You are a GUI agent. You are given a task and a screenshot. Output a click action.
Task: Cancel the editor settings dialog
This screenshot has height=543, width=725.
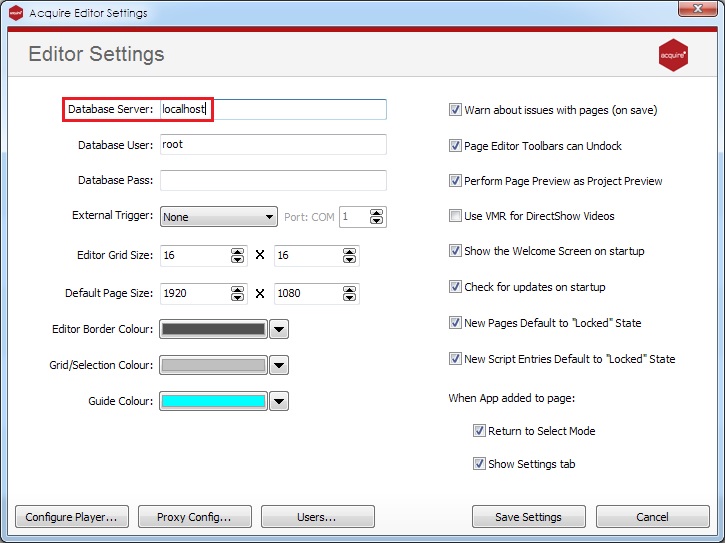coord(652,517)
